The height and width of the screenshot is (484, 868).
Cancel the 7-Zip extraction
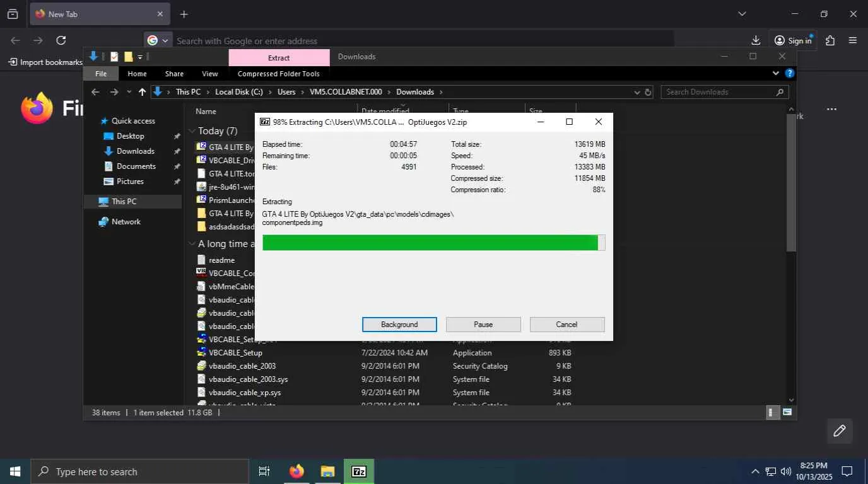[x=567, y=325]
